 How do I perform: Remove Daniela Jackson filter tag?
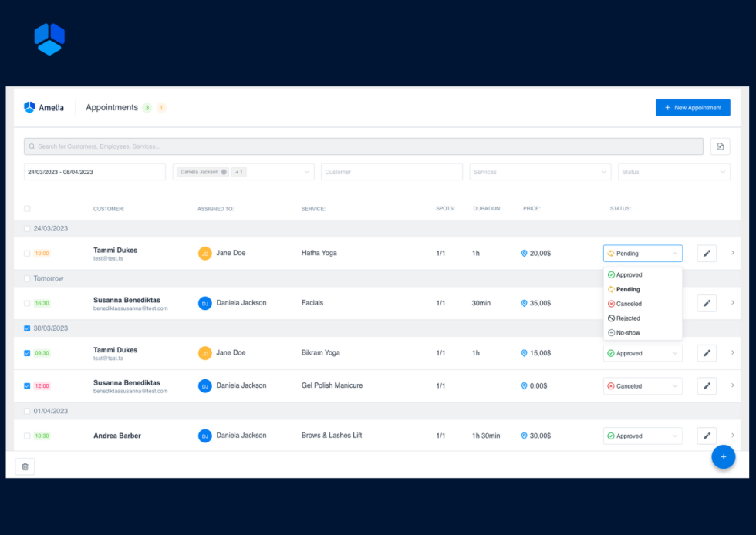[224, 172]
